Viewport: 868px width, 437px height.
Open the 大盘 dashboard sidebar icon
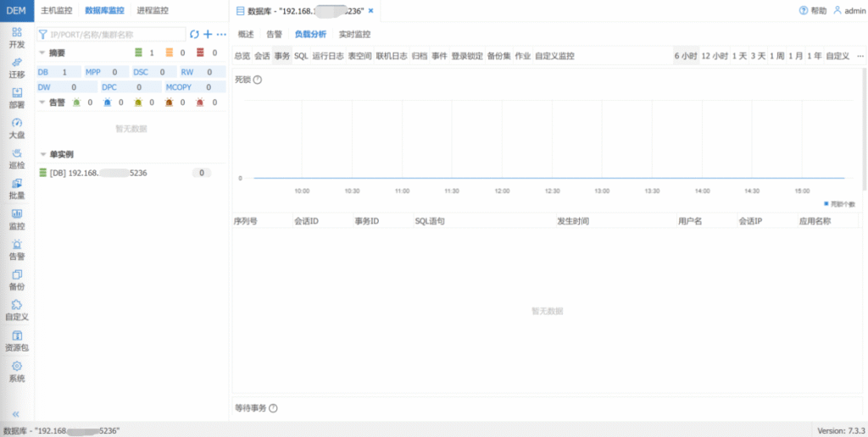(17, 127)
